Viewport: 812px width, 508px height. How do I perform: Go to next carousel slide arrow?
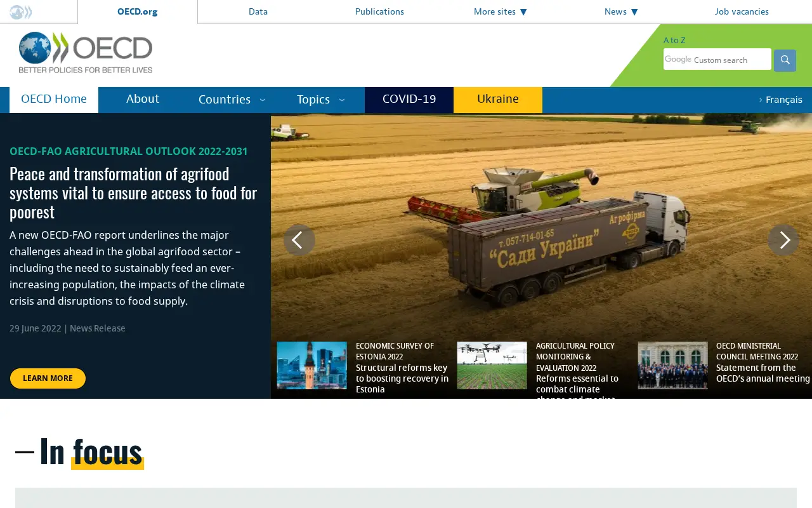click(x=783, y=240)
